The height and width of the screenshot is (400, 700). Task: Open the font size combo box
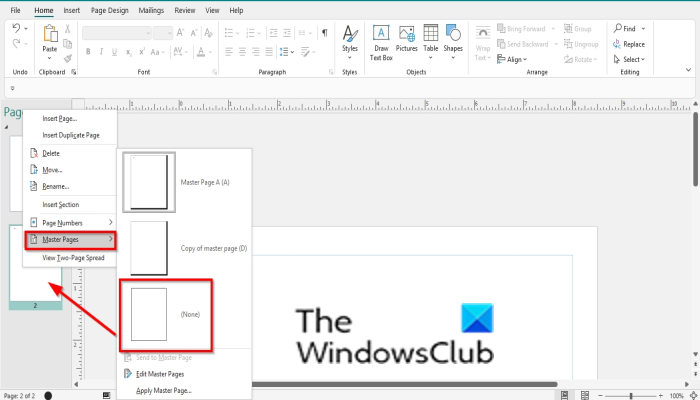[163, 33]
